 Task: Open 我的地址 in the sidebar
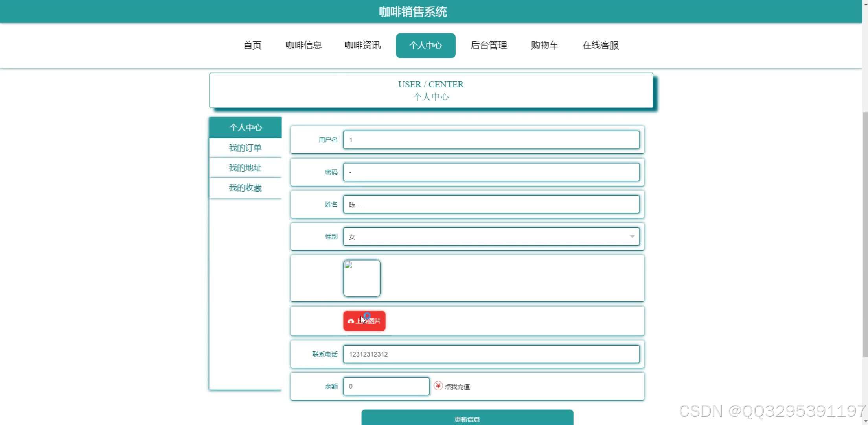point(245,168)
